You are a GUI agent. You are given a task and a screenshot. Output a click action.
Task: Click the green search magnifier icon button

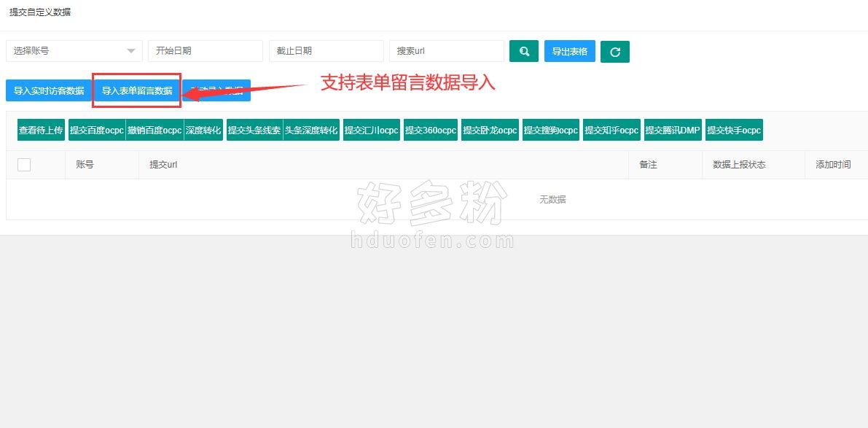point(524,51)
